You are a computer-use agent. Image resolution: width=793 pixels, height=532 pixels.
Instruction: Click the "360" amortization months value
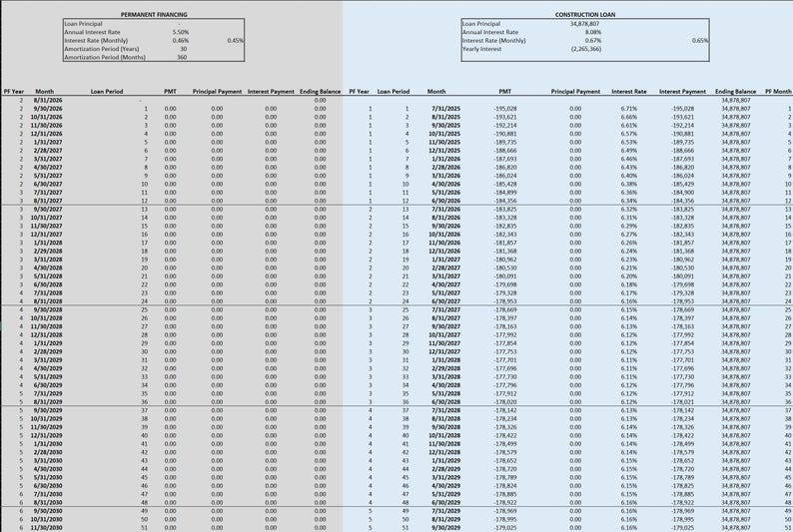(x=182, y=57)
